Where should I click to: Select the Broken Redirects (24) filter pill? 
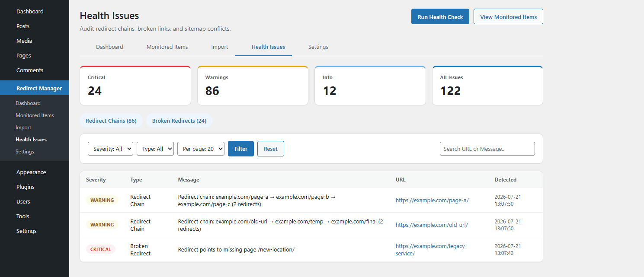179,121
